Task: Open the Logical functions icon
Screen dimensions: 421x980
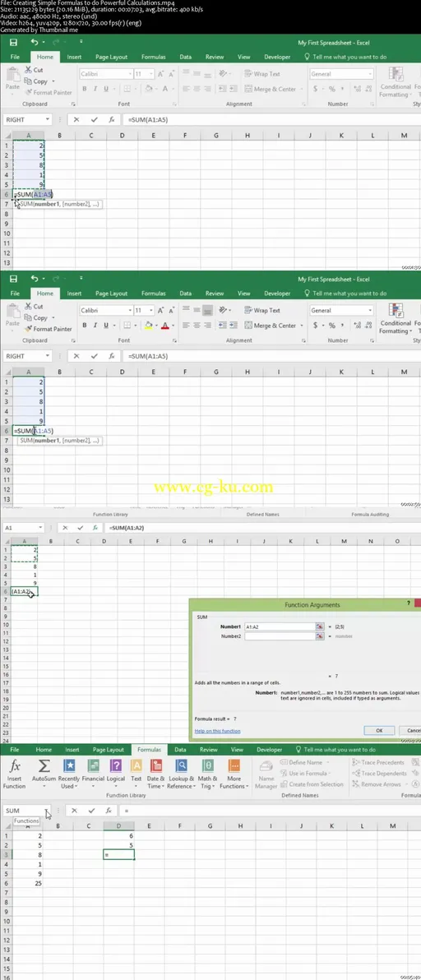Action: point(116,766)
